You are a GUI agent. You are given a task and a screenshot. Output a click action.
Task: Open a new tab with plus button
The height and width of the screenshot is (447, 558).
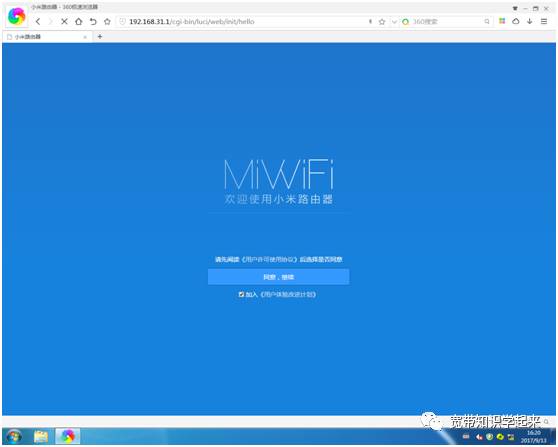[100, 37]
